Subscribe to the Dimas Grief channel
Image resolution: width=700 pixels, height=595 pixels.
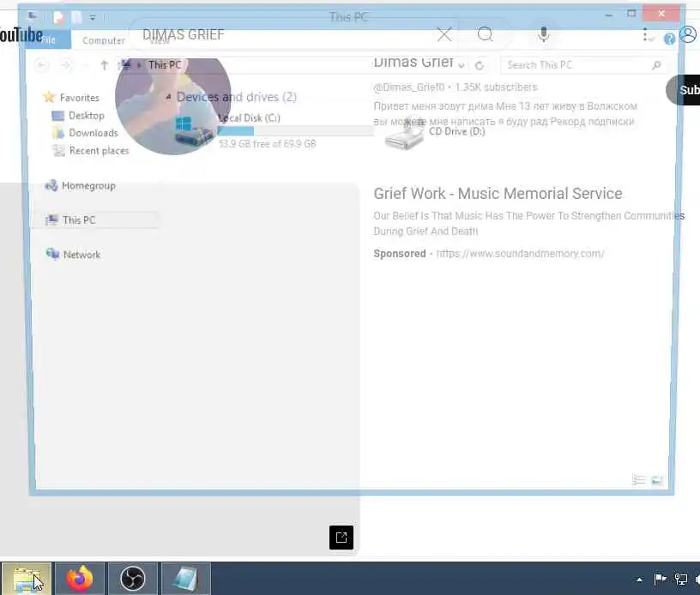683,90
